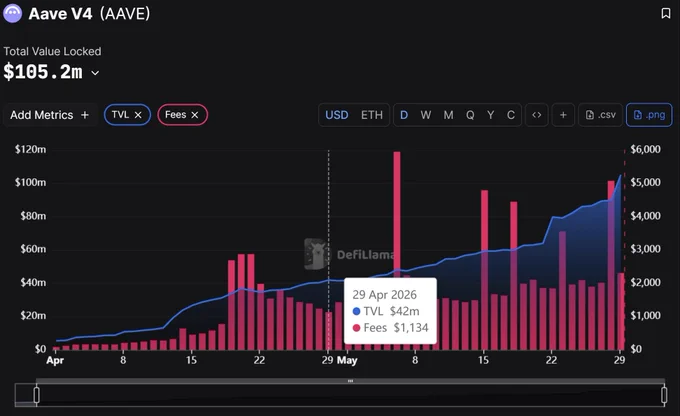Image resolution: width=680 pixels, height=416 pixels.
Task: Click the 'TVL $42m' tooltip entry
Action: pos(386,311)
